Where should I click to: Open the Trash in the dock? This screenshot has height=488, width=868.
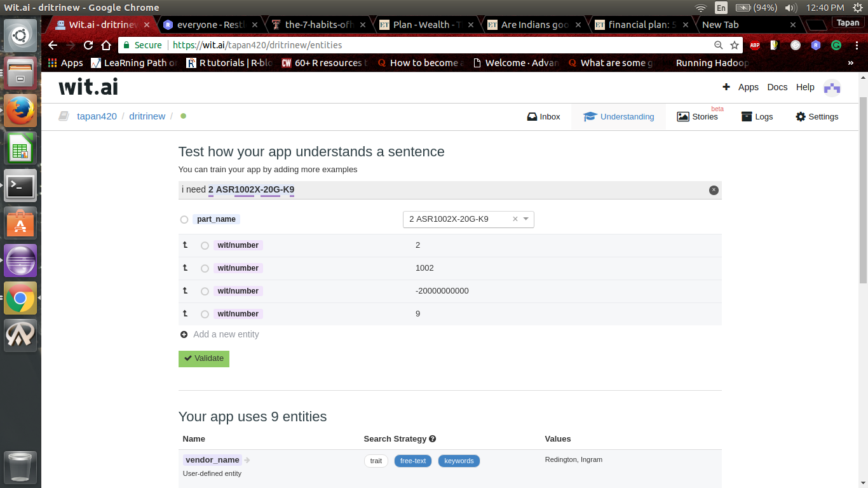coord(20,468)
